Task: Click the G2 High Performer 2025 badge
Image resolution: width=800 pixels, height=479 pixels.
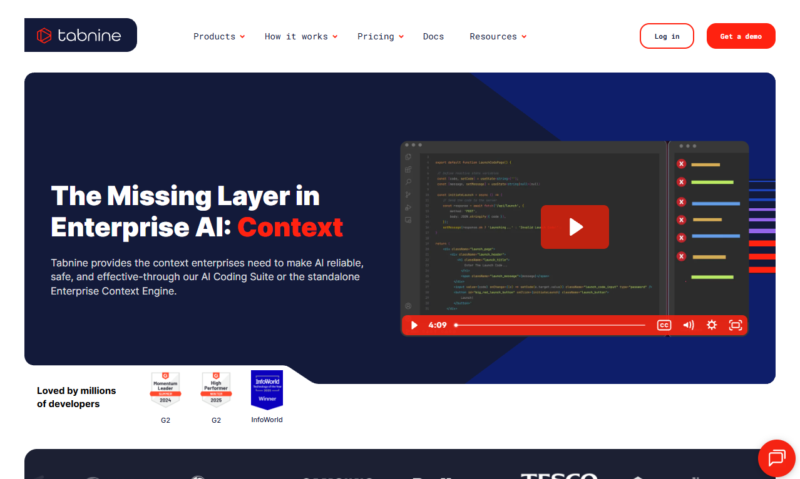Action: tap(216, 389)
